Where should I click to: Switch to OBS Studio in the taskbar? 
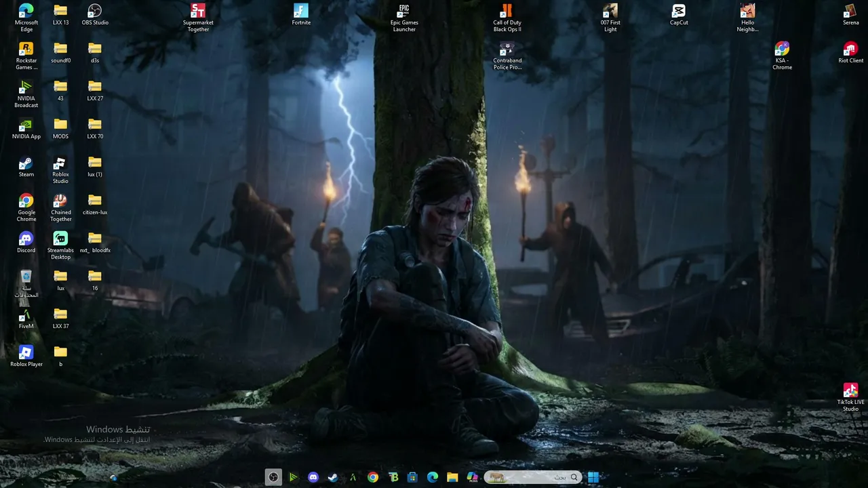[273, 477]
